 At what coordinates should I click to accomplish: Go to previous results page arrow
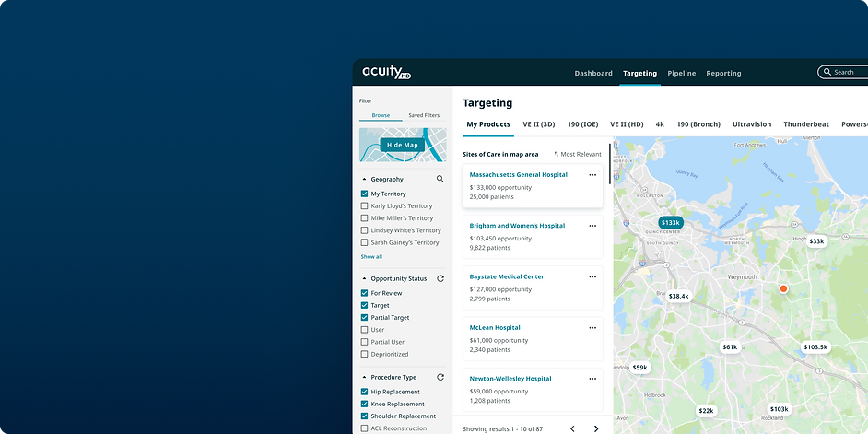click(x=572, y=428)
